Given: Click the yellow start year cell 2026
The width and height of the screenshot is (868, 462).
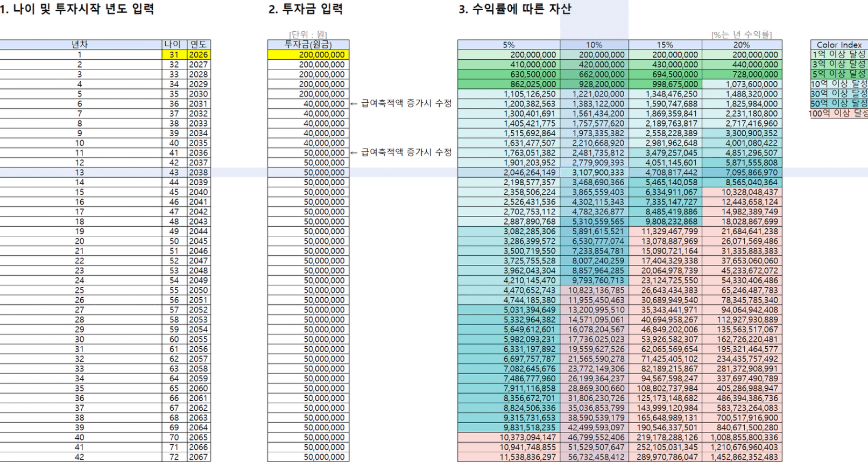Looking at the screenshot, I should [199, 54].
